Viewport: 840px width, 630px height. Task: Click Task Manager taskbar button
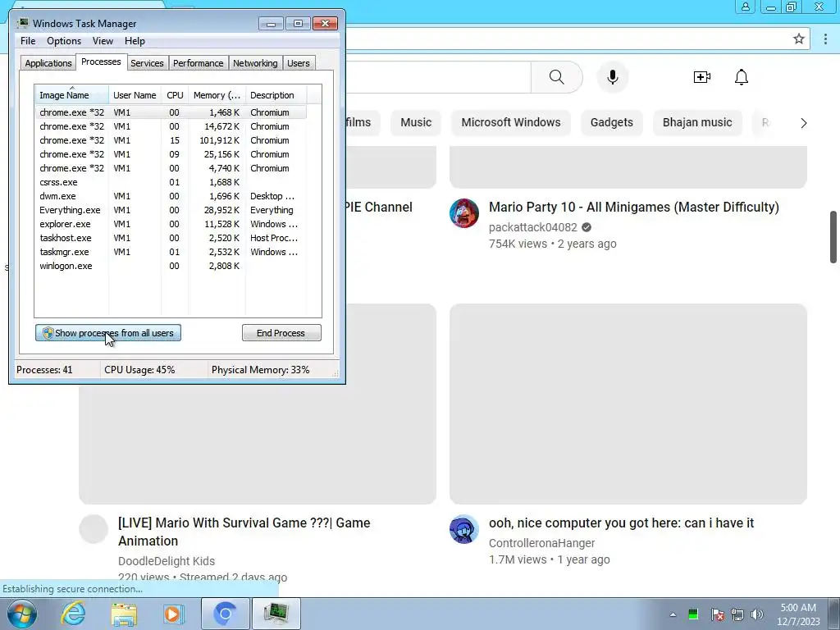(276, 614)
